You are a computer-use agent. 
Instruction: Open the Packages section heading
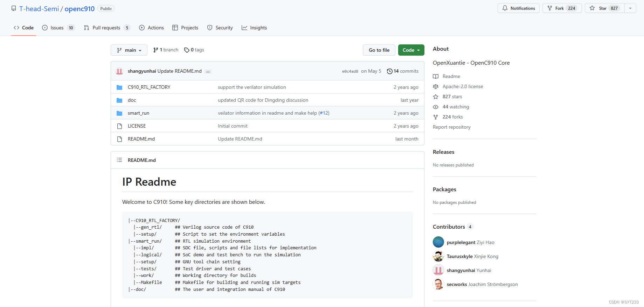(x=444, y=190)
